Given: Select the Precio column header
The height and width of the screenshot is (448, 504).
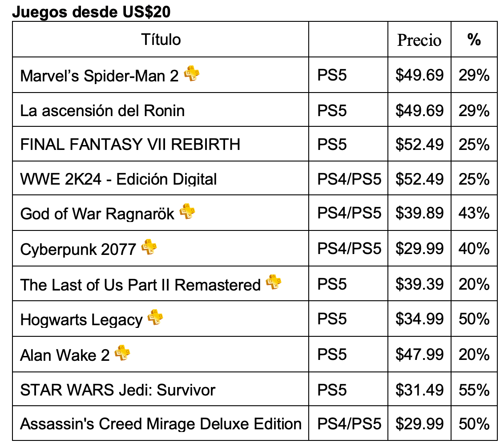Looking at the screenshot, I should coord(419,40).
